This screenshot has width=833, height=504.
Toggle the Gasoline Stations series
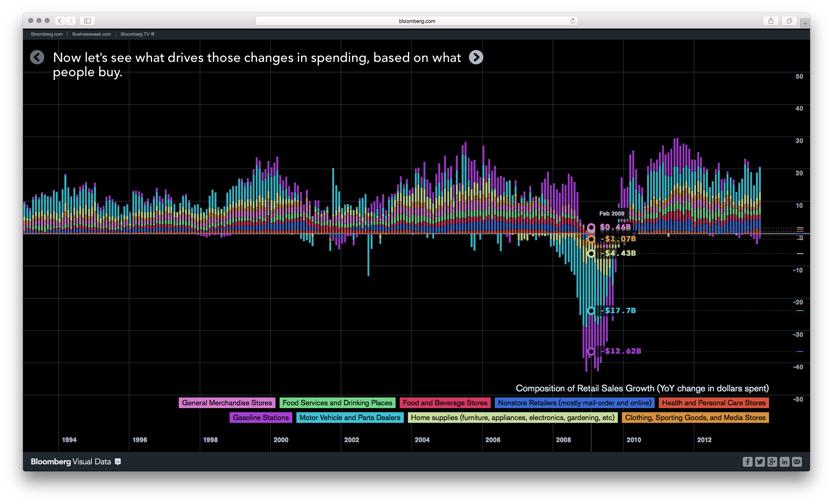pos(261,418)
